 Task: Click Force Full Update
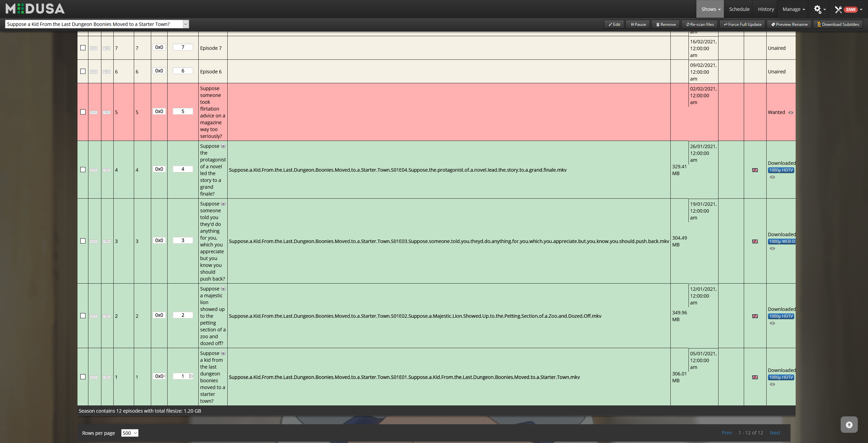click(742, 24)
